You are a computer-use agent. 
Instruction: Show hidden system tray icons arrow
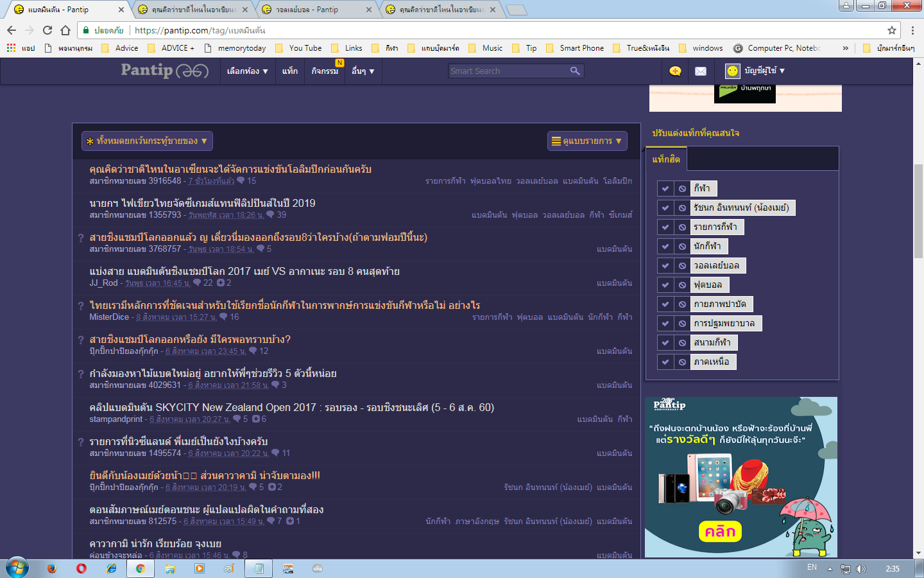[830, 569]
